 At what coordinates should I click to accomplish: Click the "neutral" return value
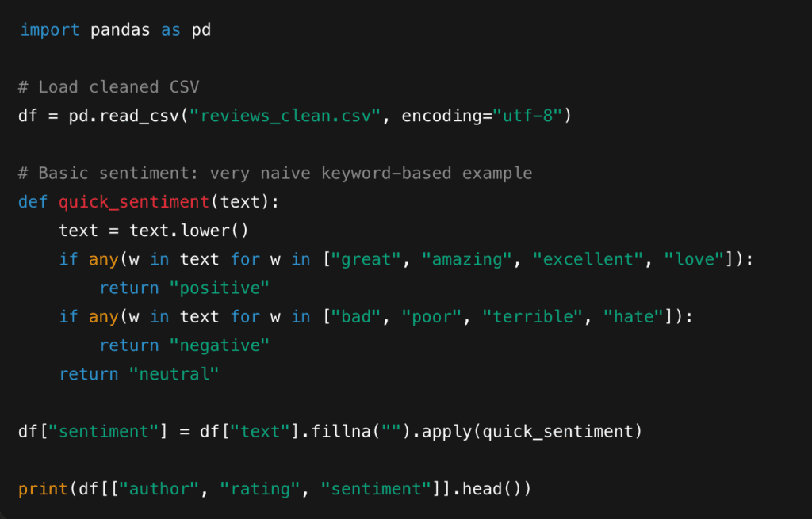coord(174,373)
